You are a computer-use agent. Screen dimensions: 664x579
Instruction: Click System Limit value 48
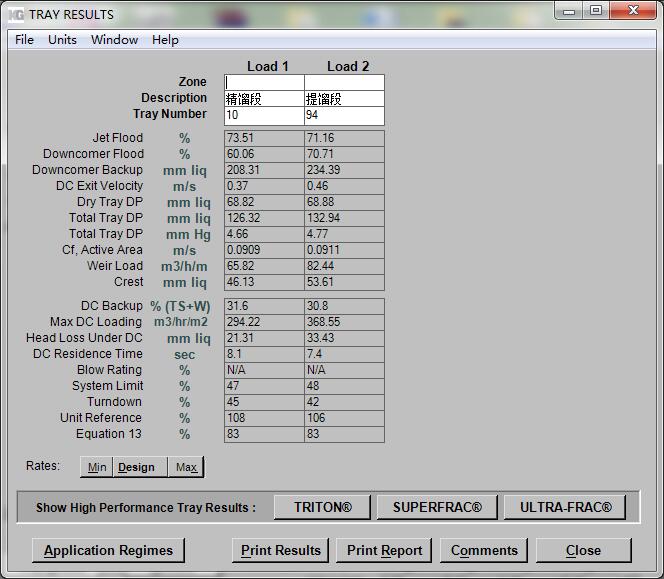[344, 386]
